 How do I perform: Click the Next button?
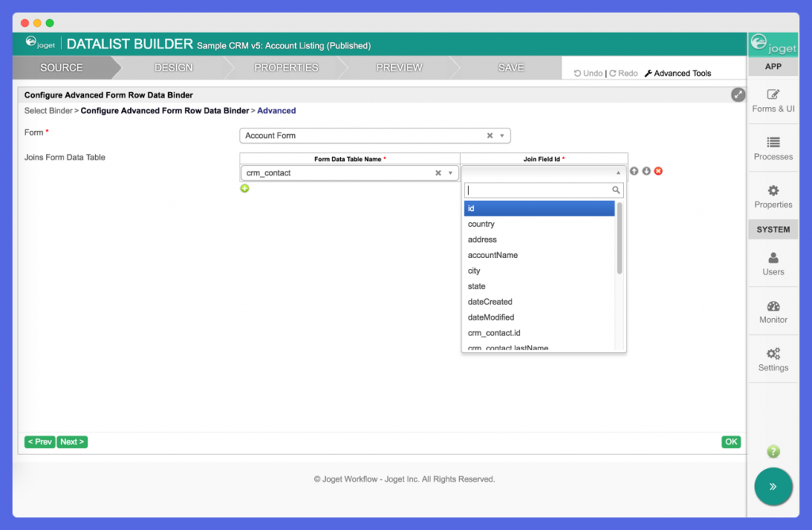click(72, 442)
